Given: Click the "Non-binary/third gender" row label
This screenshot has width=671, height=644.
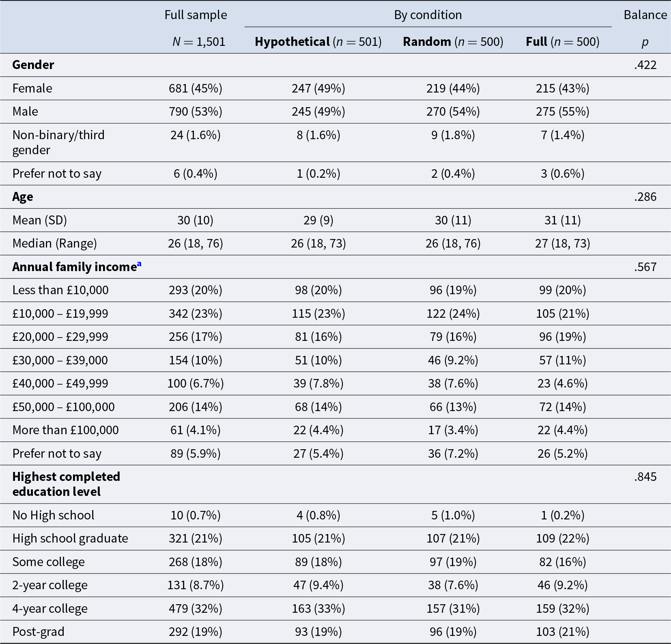Looking at the screenshot, I should pyautogui.click(x=58, y=142).
